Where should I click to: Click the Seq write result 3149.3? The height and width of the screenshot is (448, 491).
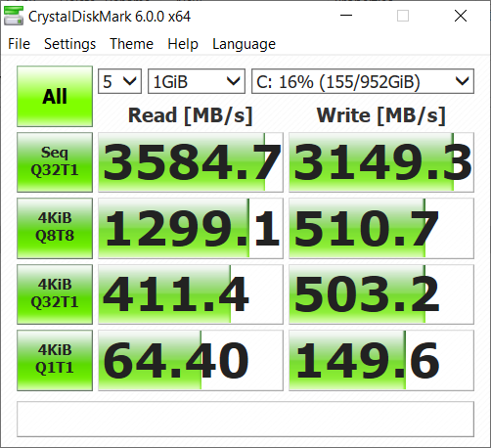tap(381, 162)
